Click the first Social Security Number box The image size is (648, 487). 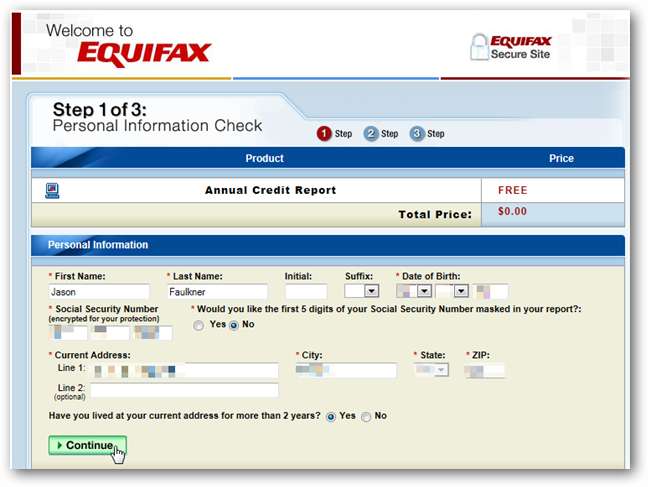(x=68, y=333)
